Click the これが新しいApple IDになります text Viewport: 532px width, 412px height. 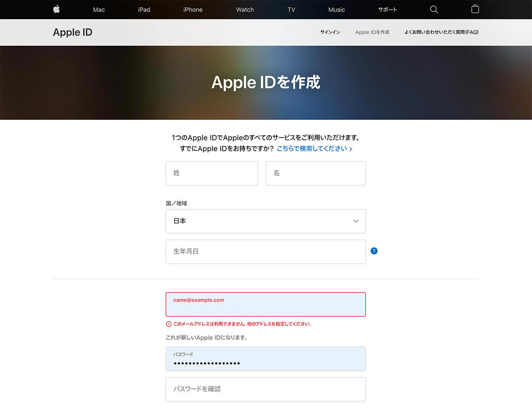(206, 337)
